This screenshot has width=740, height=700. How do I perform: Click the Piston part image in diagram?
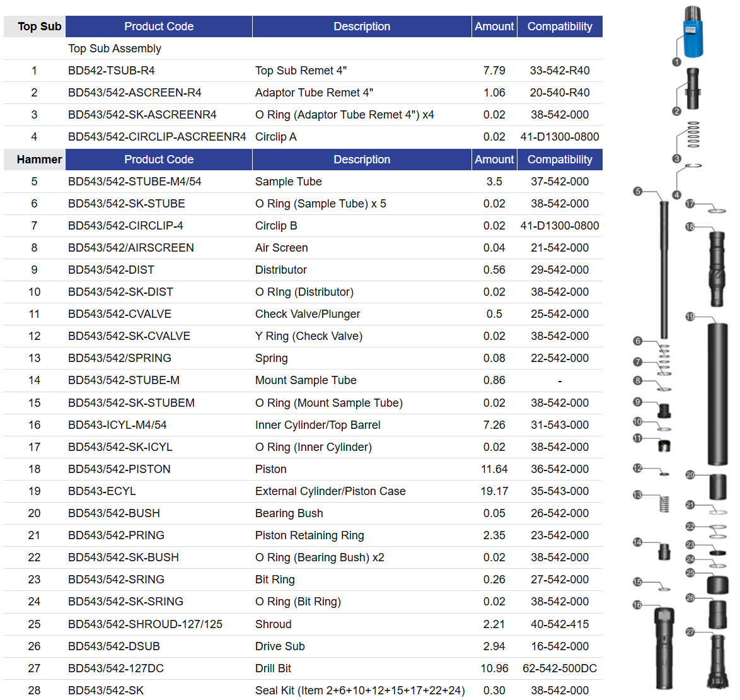pyautogui.click(x=717, y=269)
